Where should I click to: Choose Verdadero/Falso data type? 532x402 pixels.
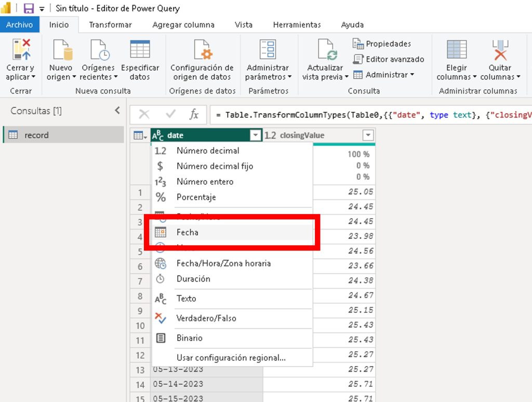[206, 318]
